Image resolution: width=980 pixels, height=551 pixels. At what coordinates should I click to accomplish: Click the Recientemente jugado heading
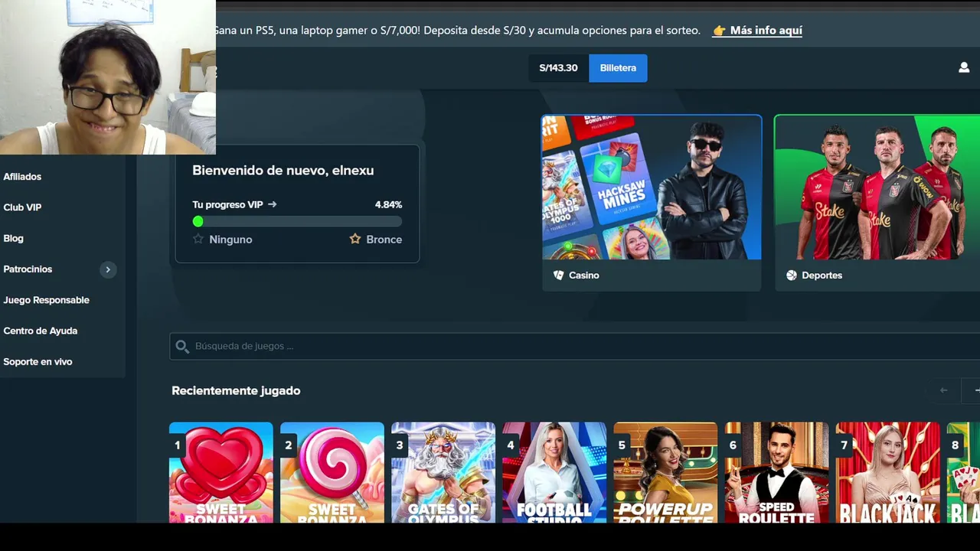[236, 390]
